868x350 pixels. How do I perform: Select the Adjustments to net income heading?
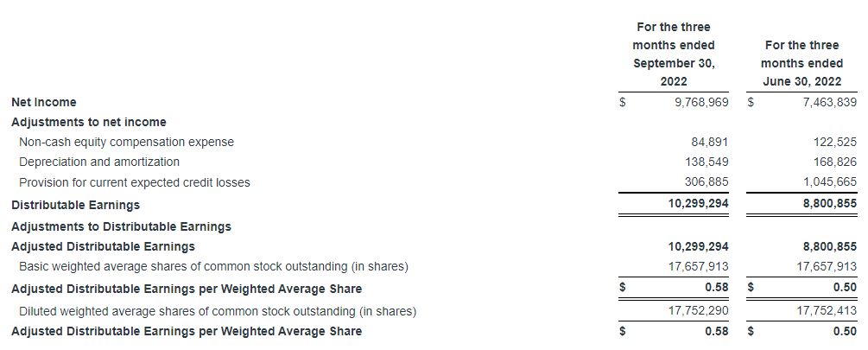coord(88,122)
